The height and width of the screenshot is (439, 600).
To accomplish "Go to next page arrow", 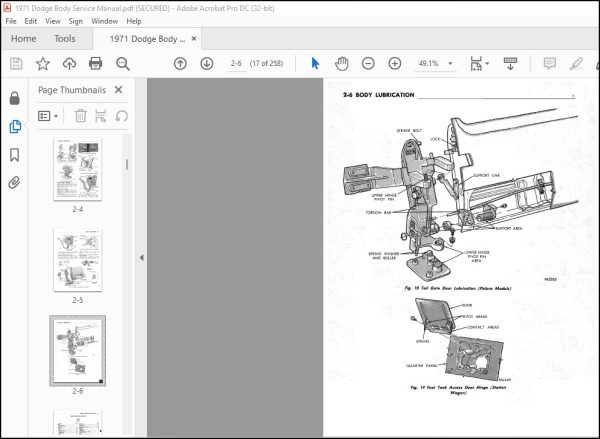I will tap(207, 64).
